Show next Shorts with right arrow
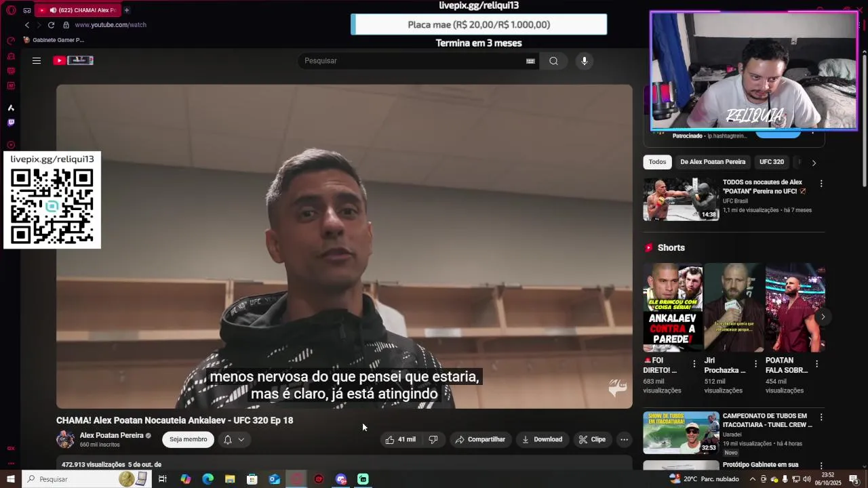This screenshot has height=488, width=868. pyautogui.click(x=823, y=317)
